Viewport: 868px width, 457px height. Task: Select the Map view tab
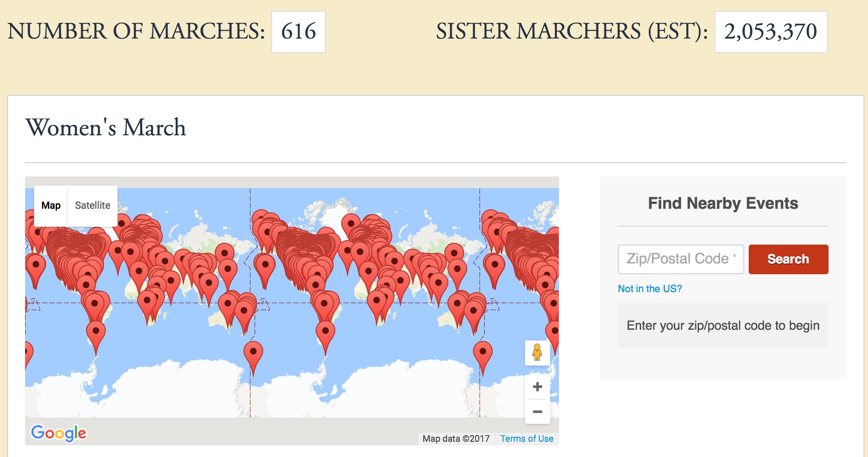(x=51, y=206)
